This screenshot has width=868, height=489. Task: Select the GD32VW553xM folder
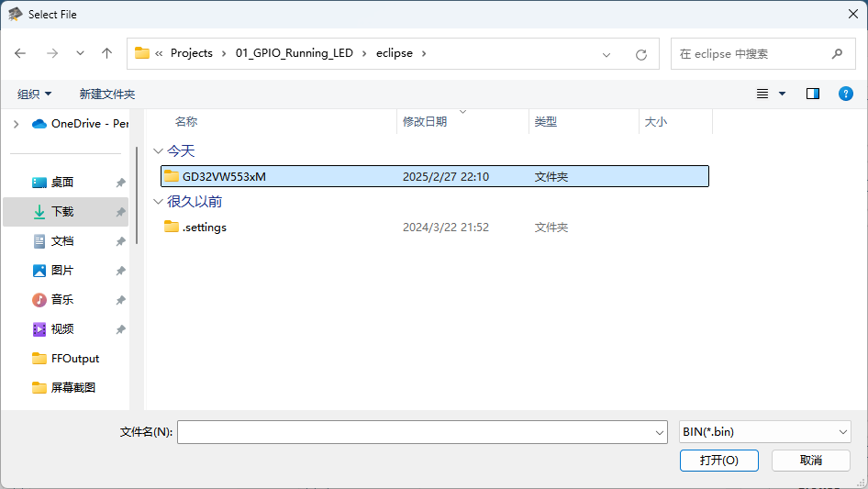pos(224,176)
